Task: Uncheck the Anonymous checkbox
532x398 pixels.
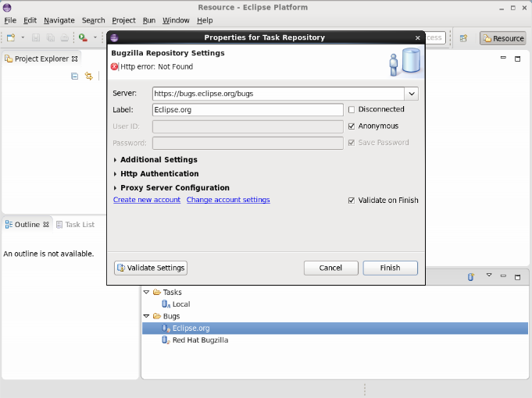Action: point(352,126)
